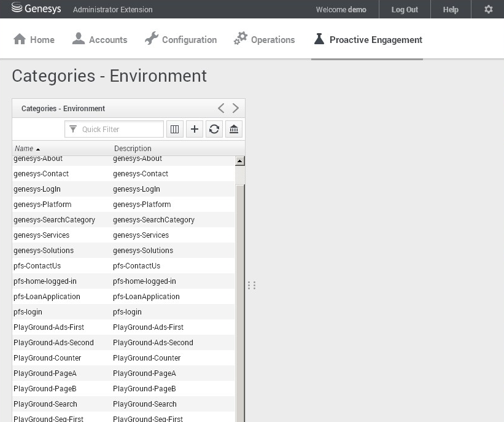This screenshot has height=422, width=504.
Task: Click the panel resize grip dots
Action: (x=252, y=285)
